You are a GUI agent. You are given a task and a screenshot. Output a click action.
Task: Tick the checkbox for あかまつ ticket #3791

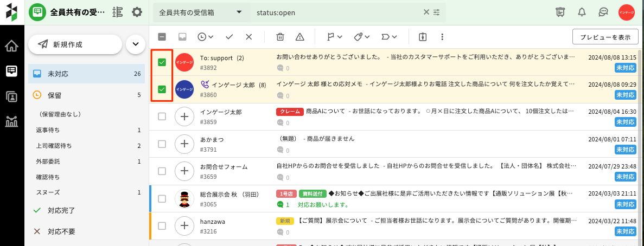coord(162,144)
